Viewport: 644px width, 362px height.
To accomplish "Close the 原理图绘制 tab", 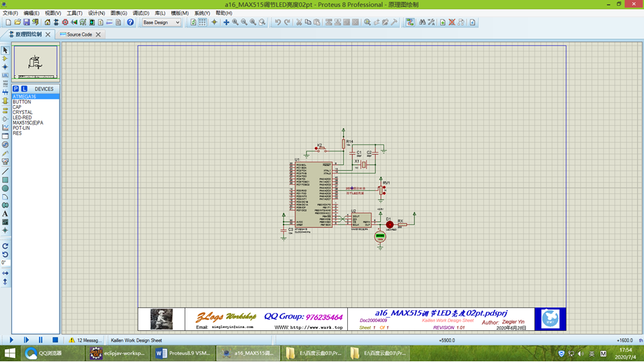I will 48,35.
